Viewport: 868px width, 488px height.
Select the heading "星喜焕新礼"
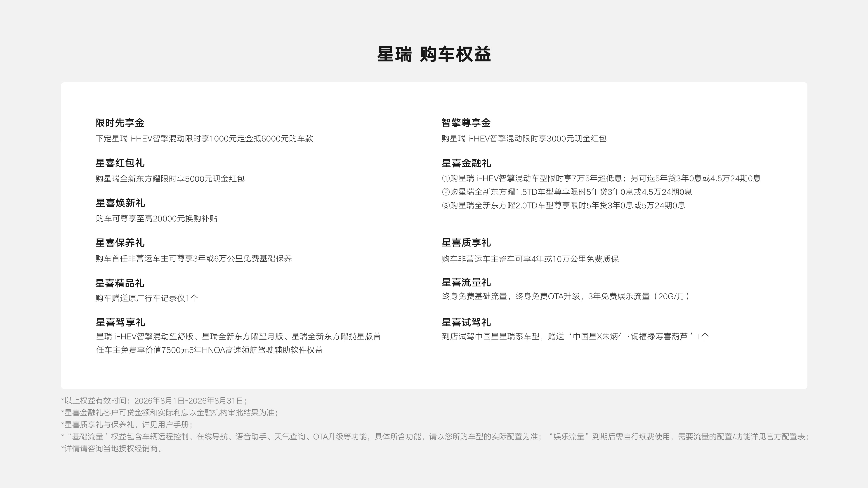point(120,203)
